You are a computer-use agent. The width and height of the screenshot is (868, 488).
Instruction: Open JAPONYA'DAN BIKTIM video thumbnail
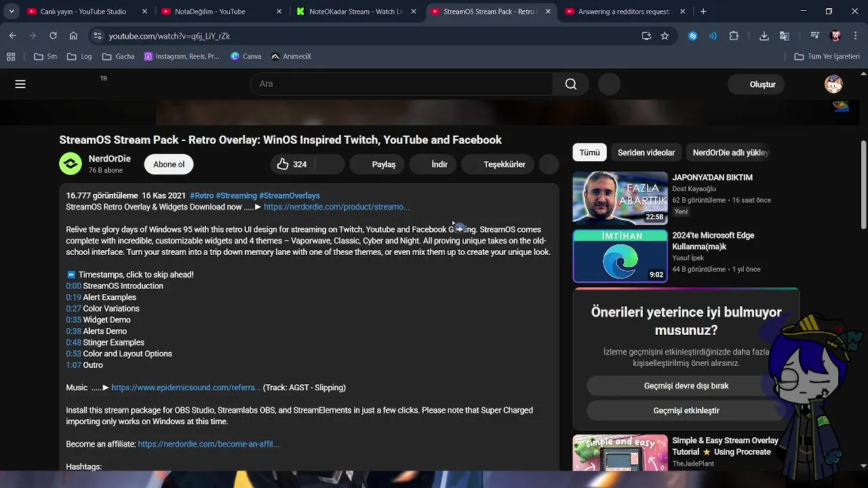click(x=620, y=198)
